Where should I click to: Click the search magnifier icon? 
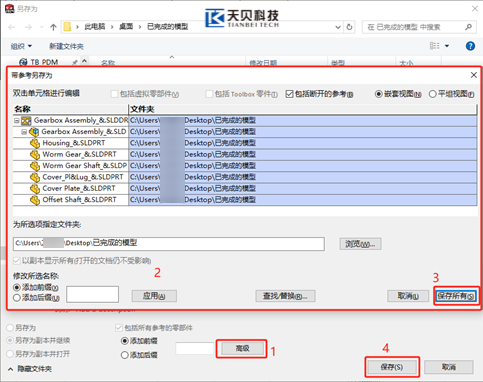(x=468, y=27)
